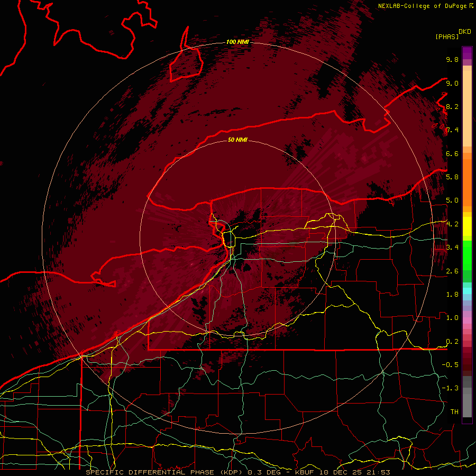Screen dimensions: 476x476
Task: Select the 100 NMI range ring label
Action: 237,42
